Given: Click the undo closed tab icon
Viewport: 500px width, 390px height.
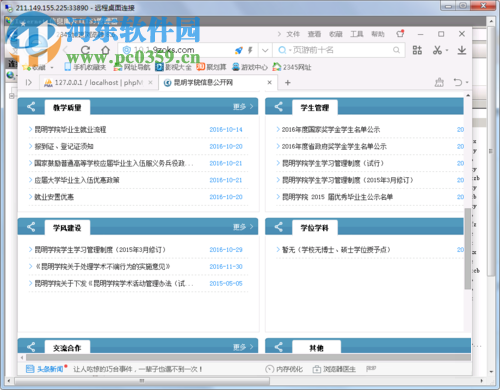Looking at the screenshot, I should (458, 82).
